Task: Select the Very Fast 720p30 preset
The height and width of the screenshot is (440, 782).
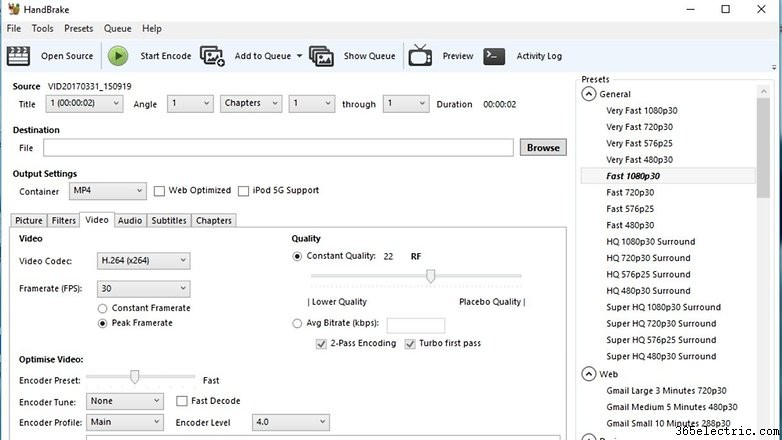Action: (639, 127)
